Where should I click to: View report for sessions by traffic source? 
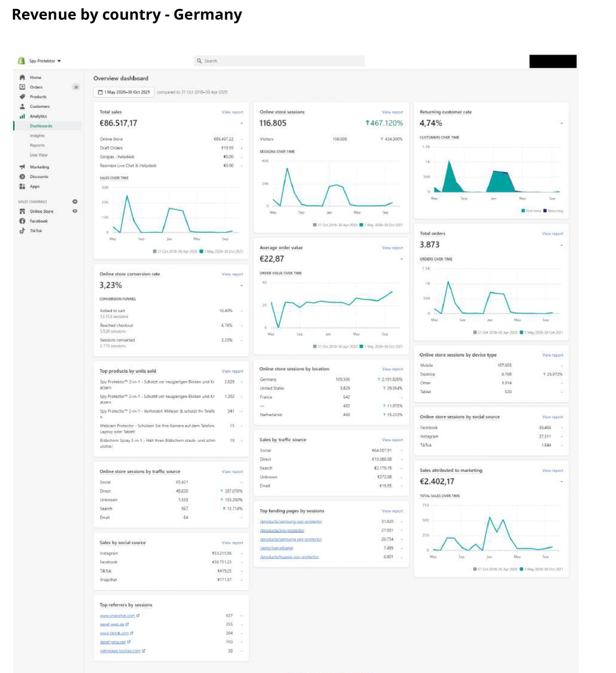(232, 472)
